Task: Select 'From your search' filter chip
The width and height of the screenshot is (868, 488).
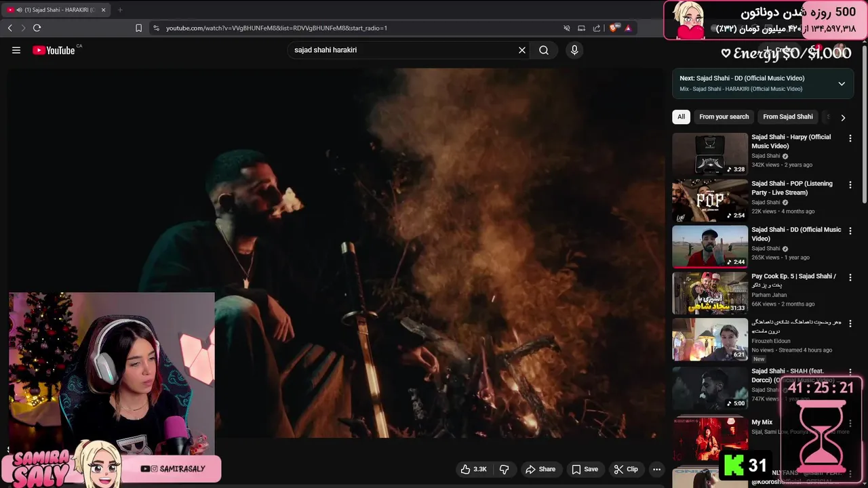Action: point(724,117)
